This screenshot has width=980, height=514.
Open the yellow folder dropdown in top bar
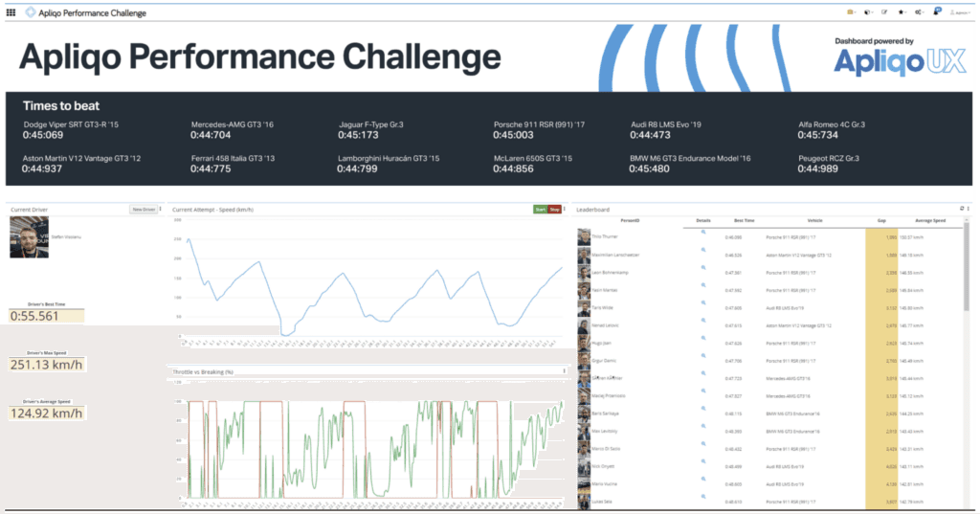[x=851, y=11]
